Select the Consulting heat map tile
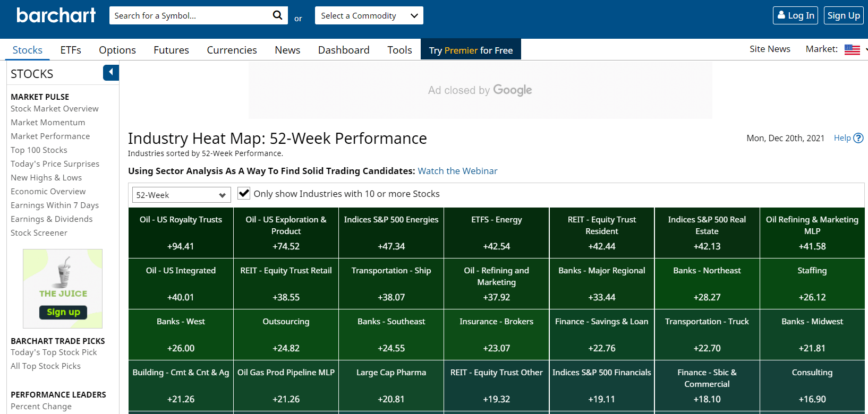The width and height of the screenshot is (868, 414). pyautogui.click(x=812, y=385)
